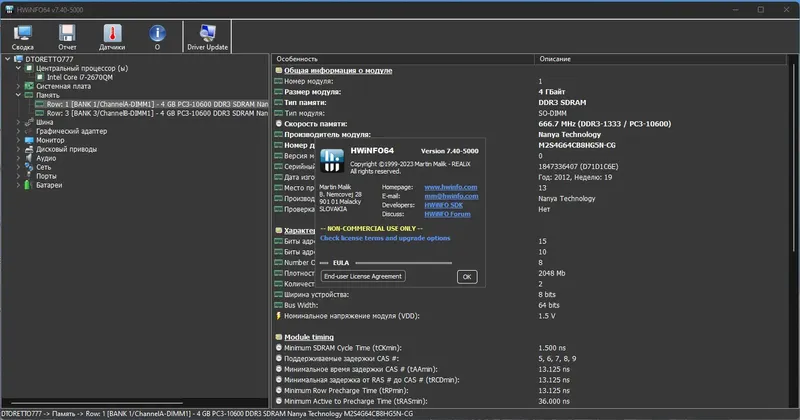Expand the Монитор node
The height and width of the screenshot is (420, 800).
coord(18,140)
